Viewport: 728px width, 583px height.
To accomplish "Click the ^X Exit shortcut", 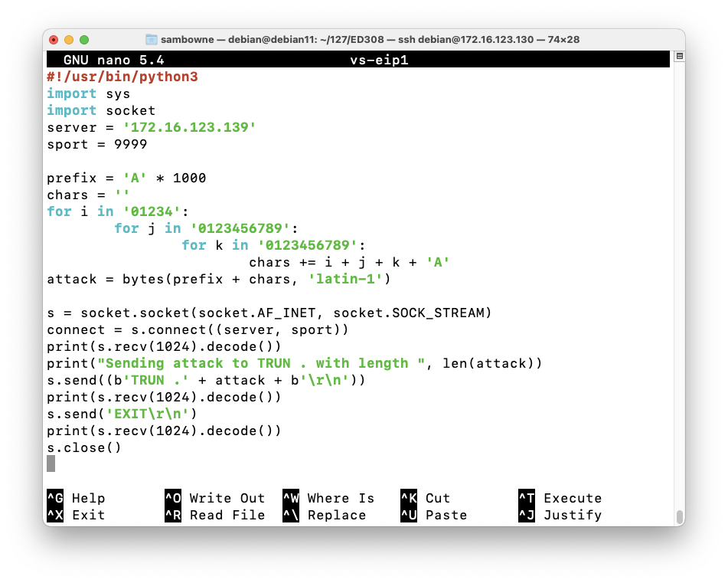I will pos(76,515).
